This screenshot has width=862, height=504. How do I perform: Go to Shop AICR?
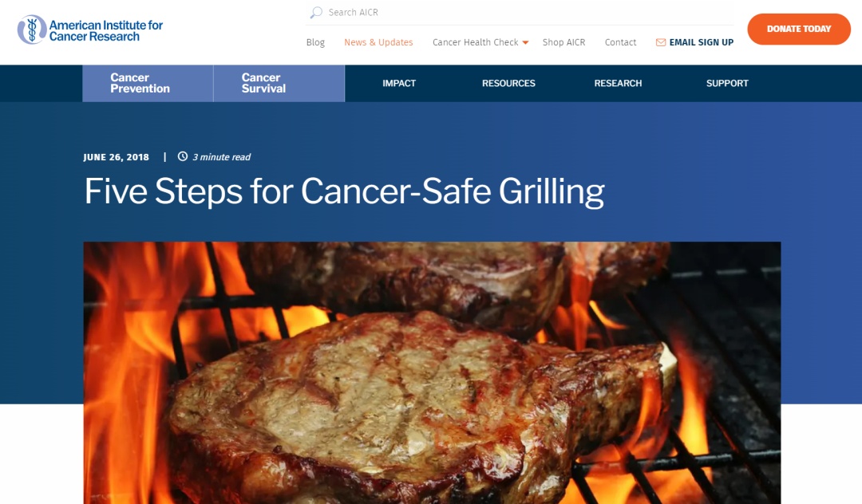[x=563, y=42]
